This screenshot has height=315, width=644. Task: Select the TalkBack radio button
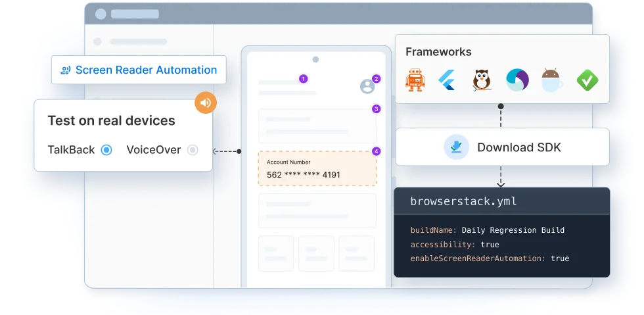pos(106,150)
